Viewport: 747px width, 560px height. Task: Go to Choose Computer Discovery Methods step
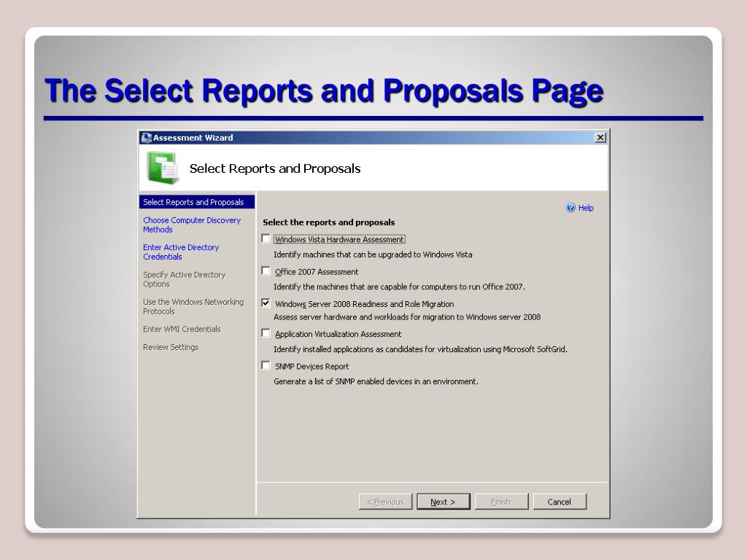click(192, 225)
